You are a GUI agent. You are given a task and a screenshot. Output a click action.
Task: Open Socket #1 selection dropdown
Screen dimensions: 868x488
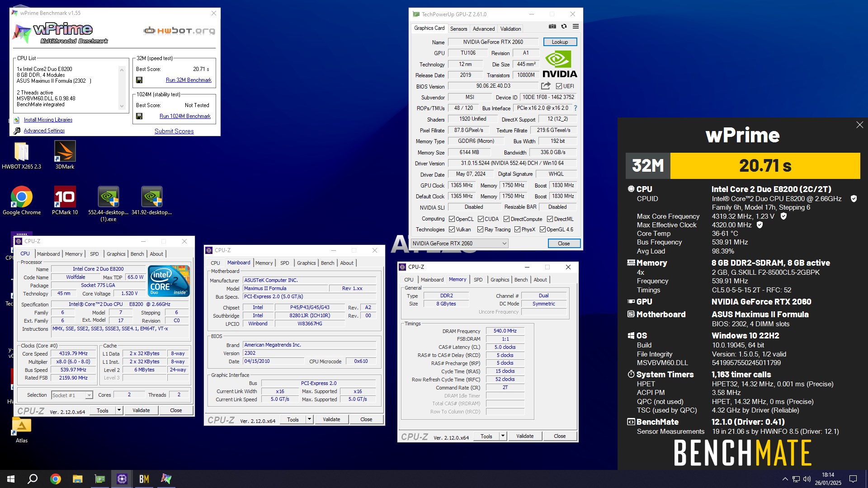[72, 395]
